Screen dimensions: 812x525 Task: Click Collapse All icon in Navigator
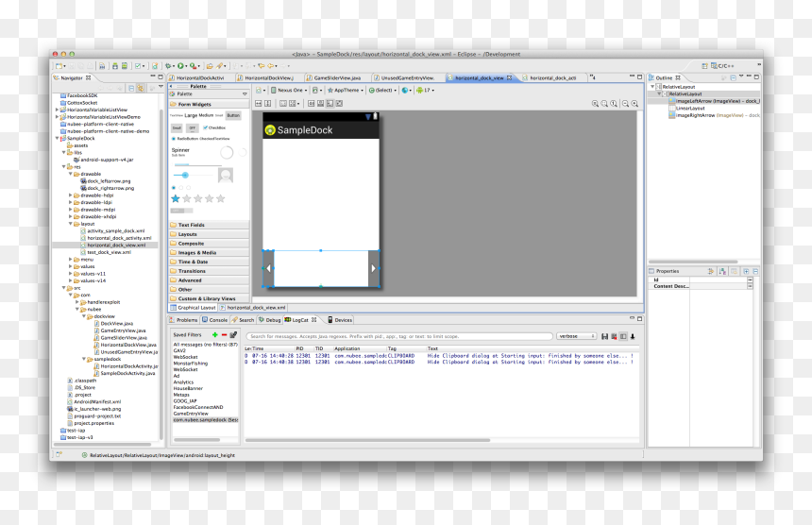tap(131, 88)
